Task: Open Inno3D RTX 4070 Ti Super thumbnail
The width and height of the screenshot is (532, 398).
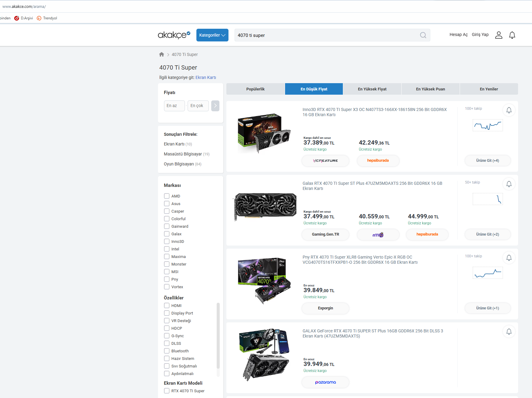Action: pos(264,133)
